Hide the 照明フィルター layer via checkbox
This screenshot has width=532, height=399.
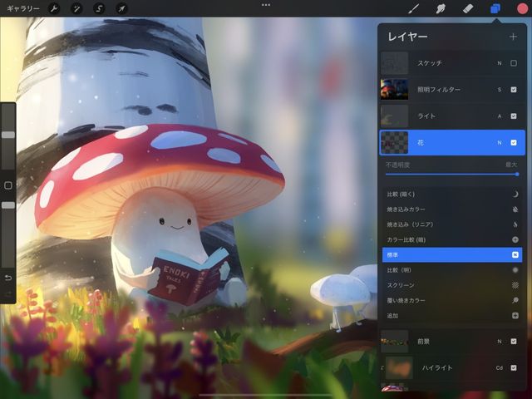tap(514, 90)
